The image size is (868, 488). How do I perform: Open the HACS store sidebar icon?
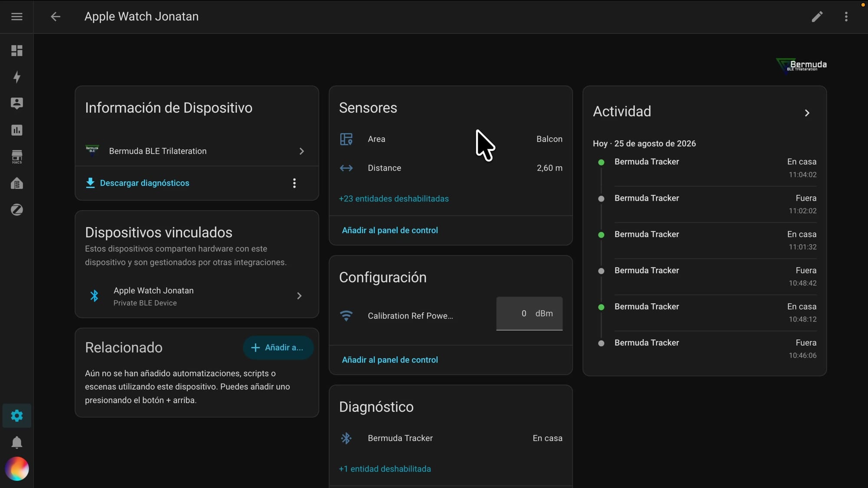(17, 157)
